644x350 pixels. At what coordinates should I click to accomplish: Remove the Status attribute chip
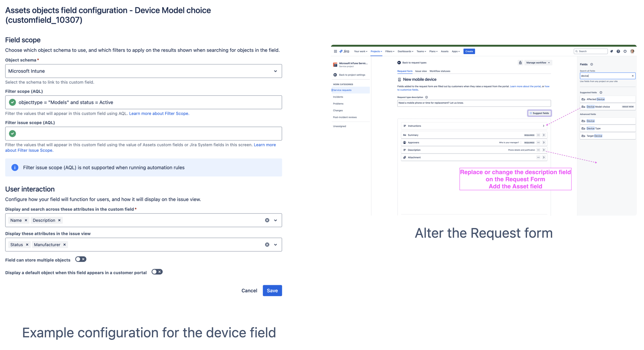[27, 244]
